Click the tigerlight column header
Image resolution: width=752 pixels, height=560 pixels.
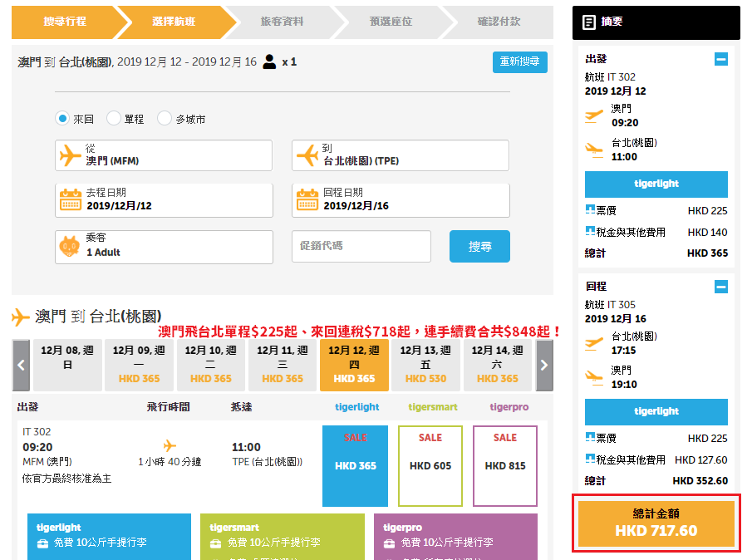pos(356,407)
